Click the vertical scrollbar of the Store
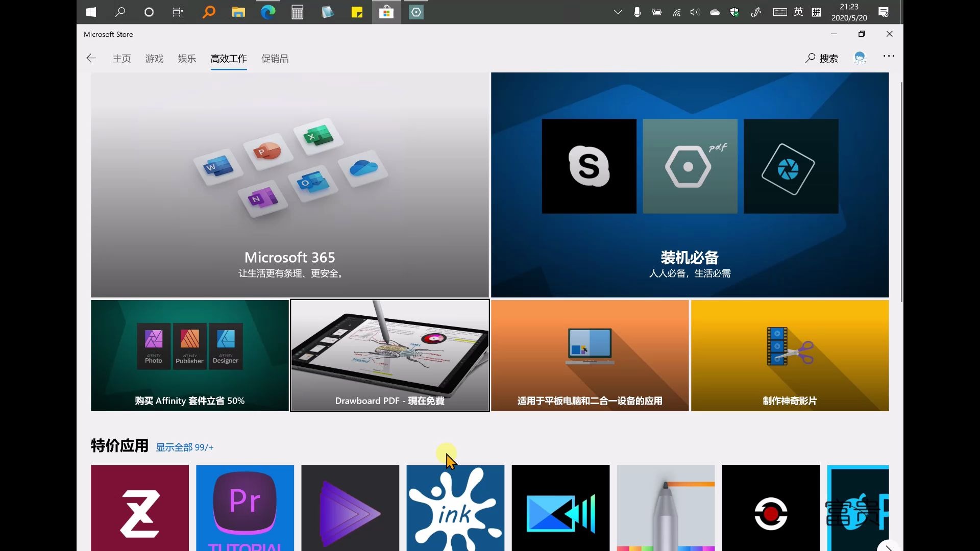980x551 pixels. (901, 192)
